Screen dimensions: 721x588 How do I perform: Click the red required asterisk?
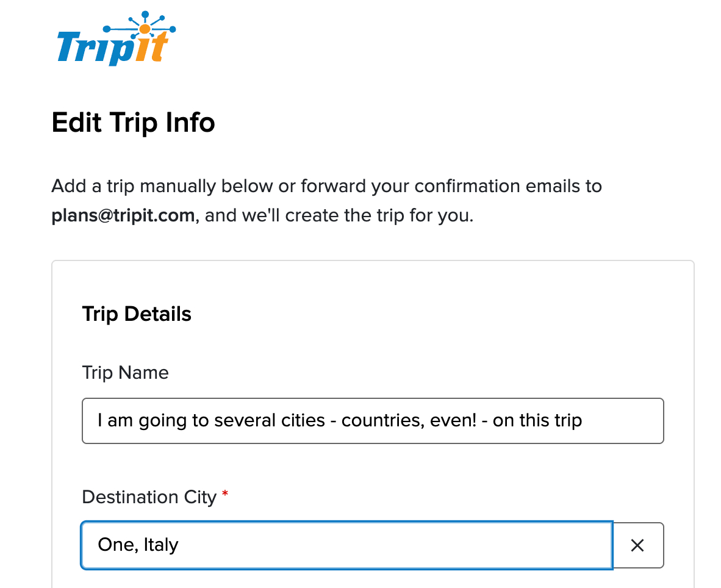coord(225,495)
